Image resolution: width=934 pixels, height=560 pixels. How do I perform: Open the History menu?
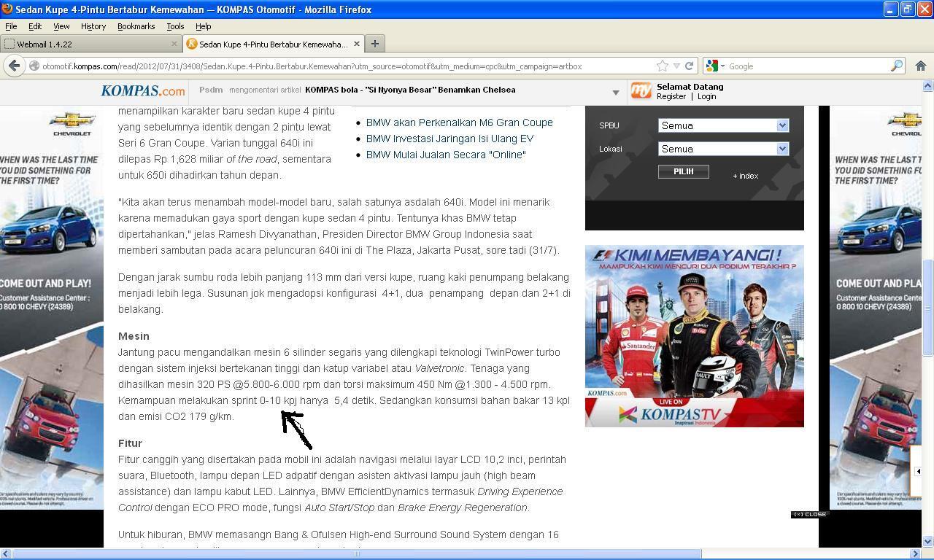[x=93, y=26]
